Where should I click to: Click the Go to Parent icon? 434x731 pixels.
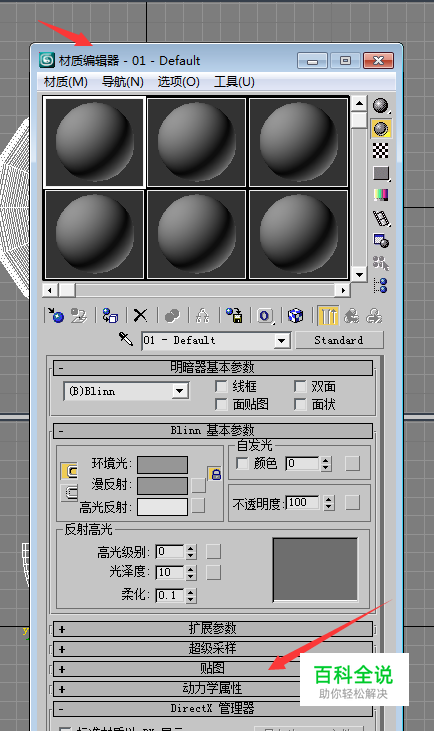[351, 316]
